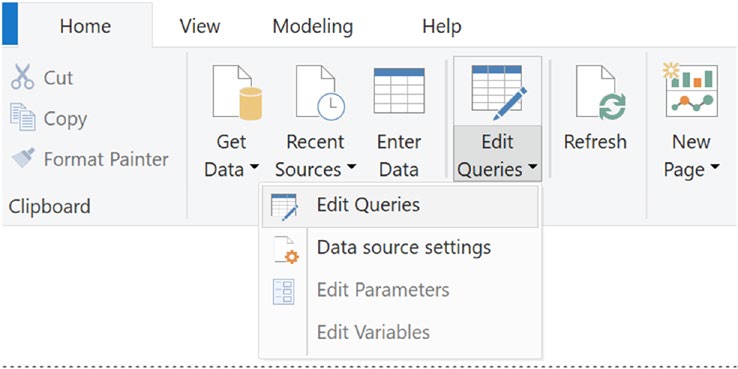Expand the Recent Sources dropdown arrow
The width and height of the screenshot is (738, 369).
(351, 167)
